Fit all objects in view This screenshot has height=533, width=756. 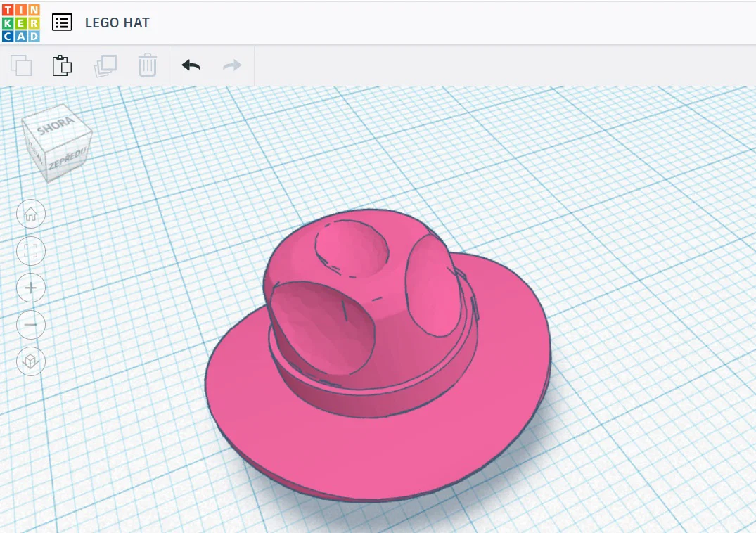coord(31,250)
